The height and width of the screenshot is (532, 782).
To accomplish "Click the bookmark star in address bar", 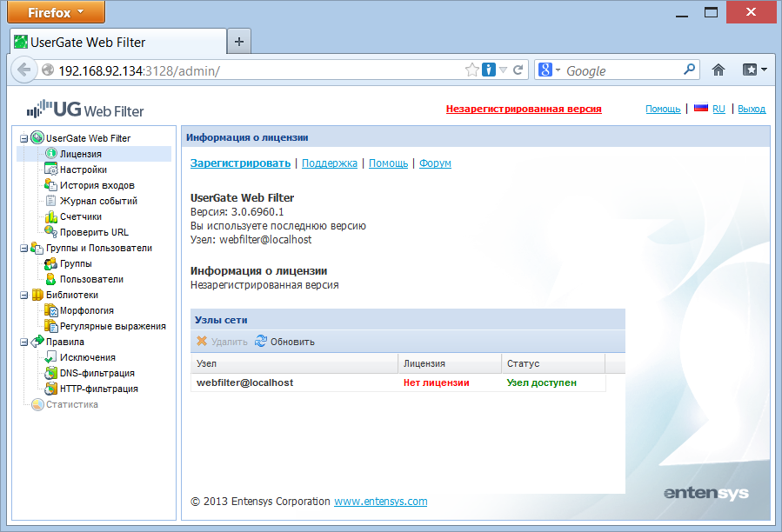I will 471,70.
